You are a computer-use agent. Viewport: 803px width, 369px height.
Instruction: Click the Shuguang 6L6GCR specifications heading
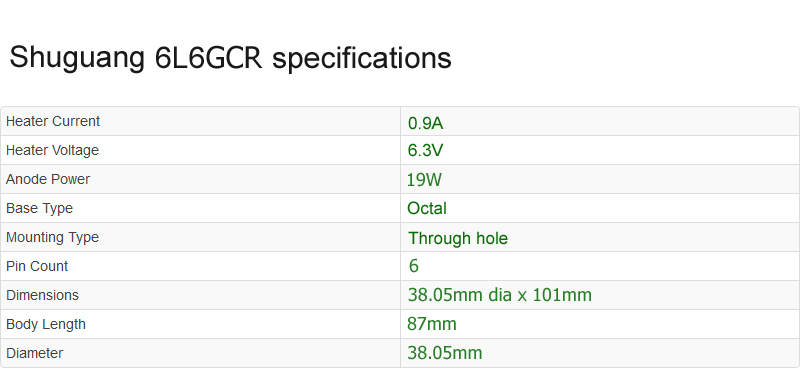pyautogui.click(x=230, y=58)
